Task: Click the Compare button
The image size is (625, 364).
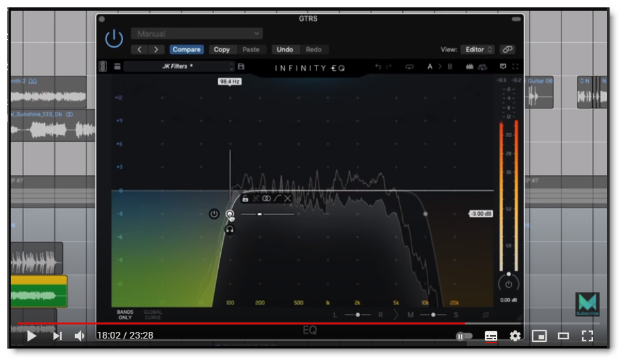Action: point(187,50)
